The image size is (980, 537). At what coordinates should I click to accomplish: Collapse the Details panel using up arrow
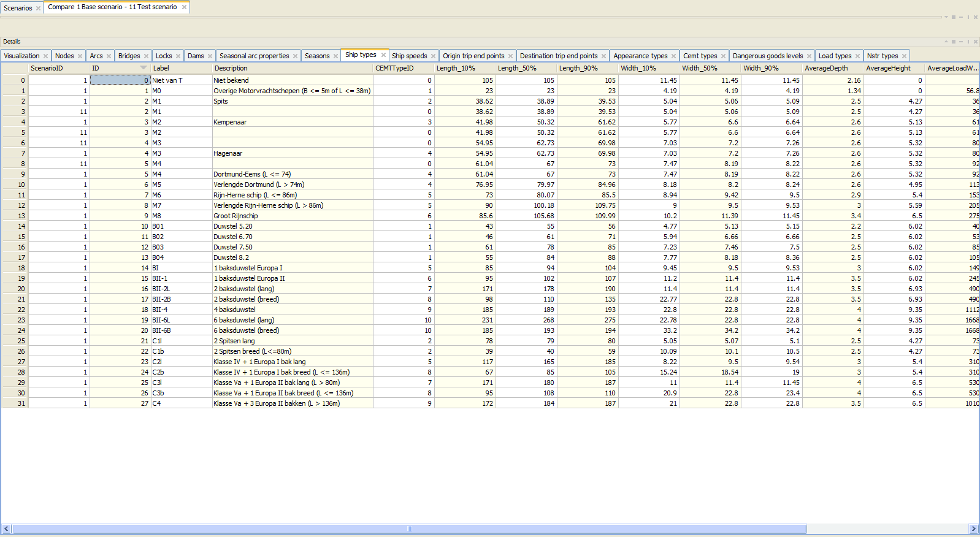pos(946,42)
